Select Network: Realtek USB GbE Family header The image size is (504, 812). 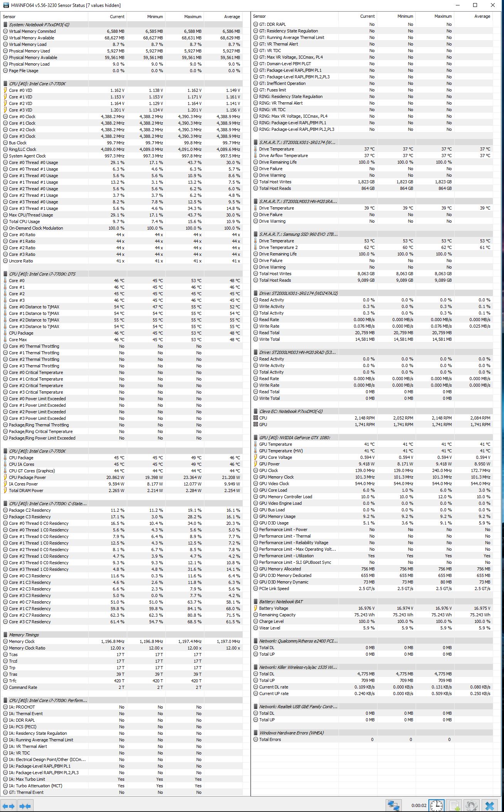tap(373, 707)
